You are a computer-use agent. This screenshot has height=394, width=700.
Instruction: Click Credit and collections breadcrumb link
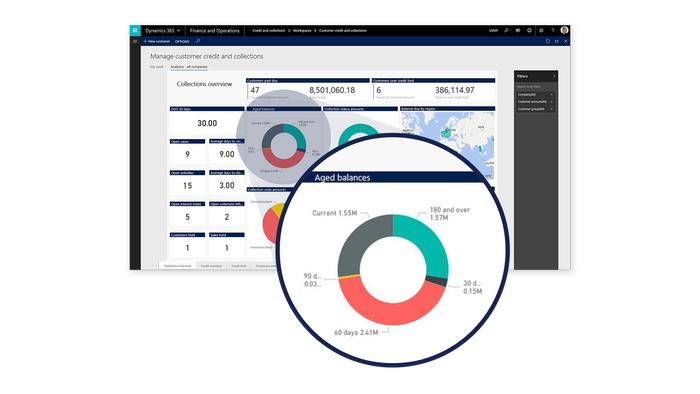point(268,31)
